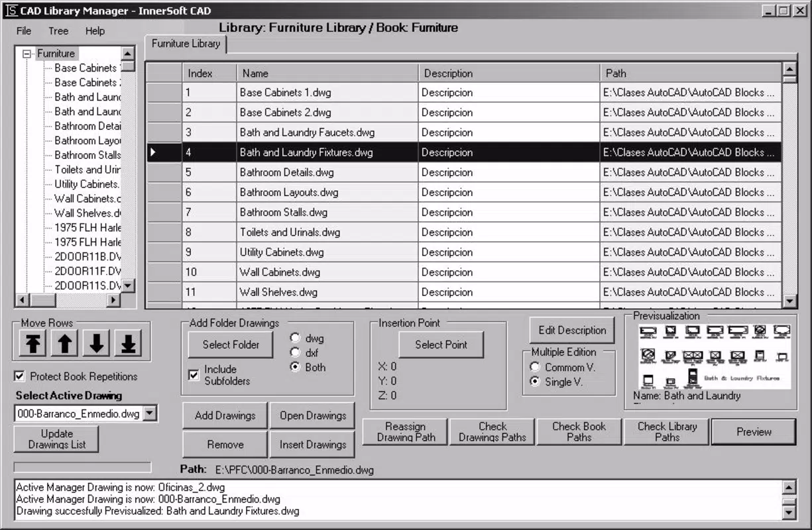Click the Path column header
Image resolution: width=812 pixels, height=530 pixels.
pyautogui.click(x=691, y=73)
